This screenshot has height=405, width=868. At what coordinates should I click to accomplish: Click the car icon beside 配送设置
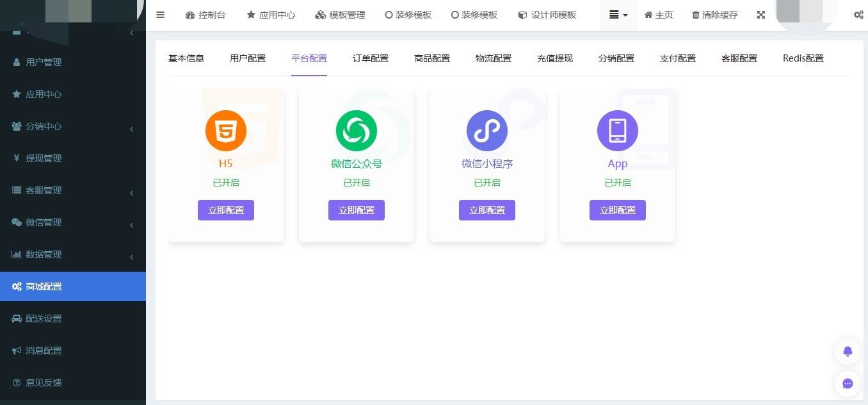pos(17,318)
